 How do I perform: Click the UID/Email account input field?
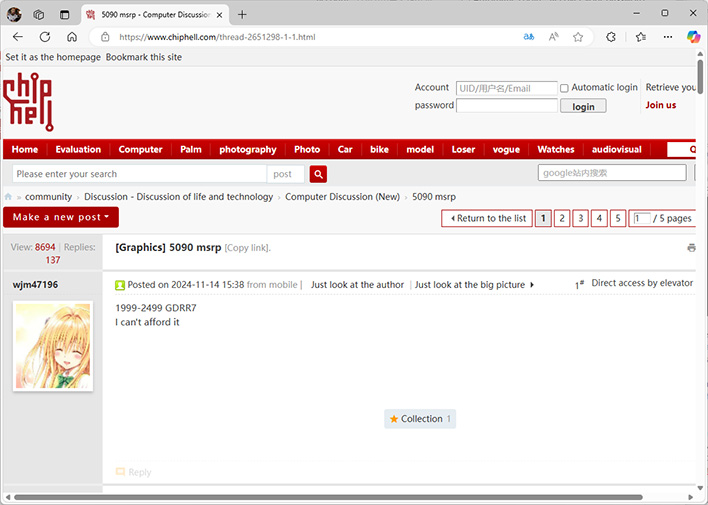pos(506,88)
